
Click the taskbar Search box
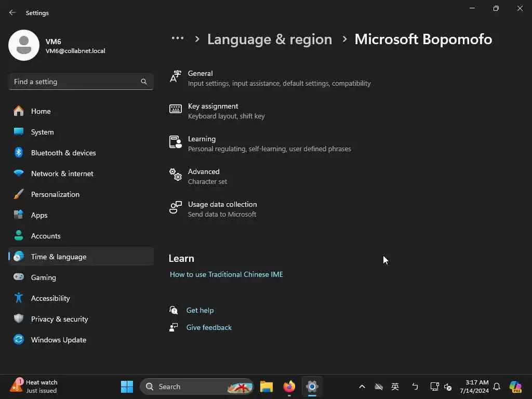click(x=197, y=387)
